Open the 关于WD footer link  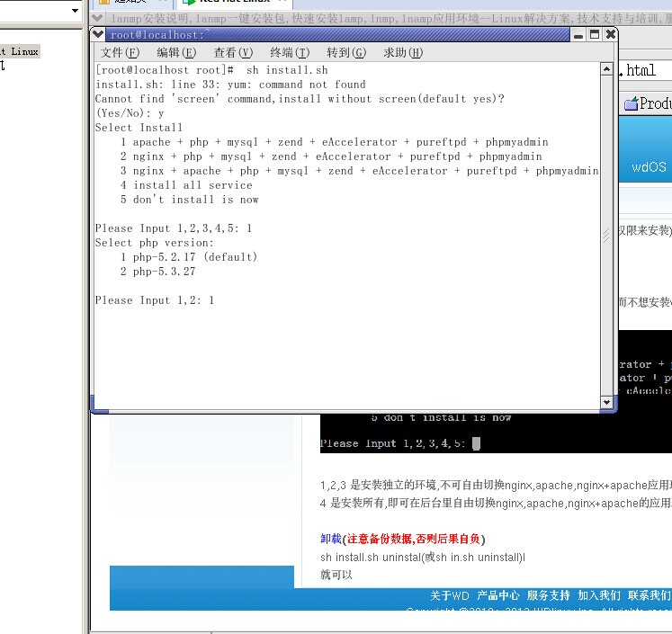450,595
